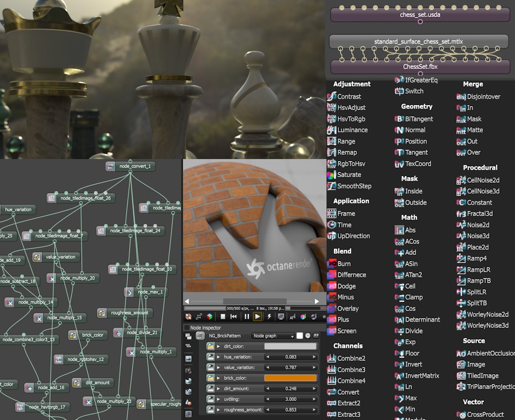
Task: Open the color wheel picker icon
Action: click(x=303, y=317)
